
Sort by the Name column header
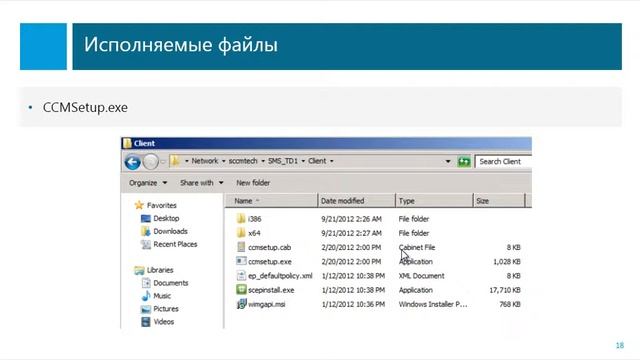(x=271, y=201)
